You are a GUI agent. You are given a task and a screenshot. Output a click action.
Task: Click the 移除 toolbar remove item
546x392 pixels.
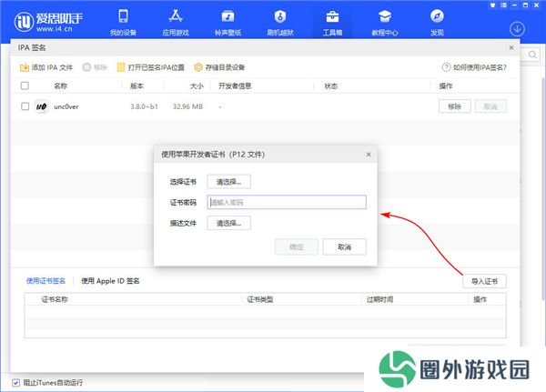point(95,67)
